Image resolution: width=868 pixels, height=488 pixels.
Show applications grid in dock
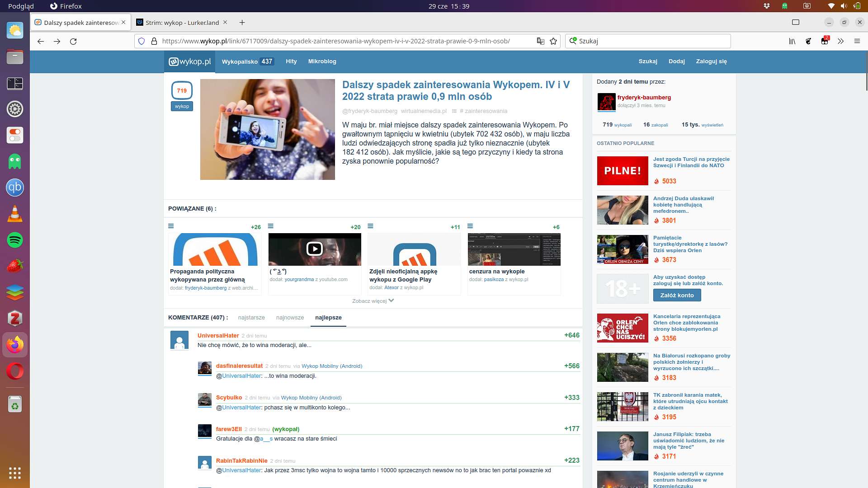coord(15,473)
